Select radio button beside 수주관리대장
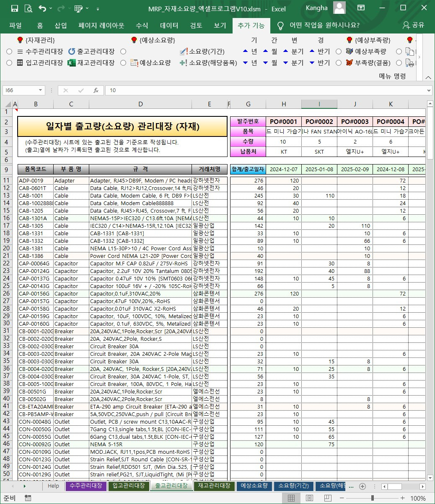 tap(9, 51)
